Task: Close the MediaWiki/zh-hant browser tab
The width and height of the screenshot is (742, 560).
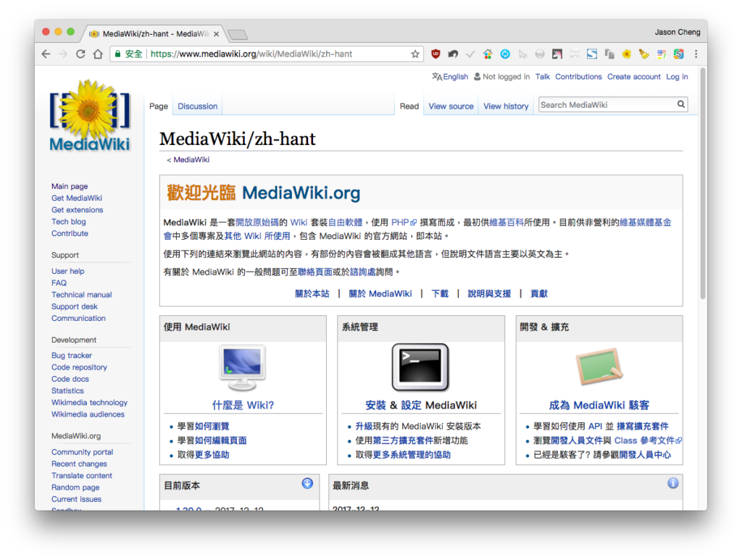Action: 216,34
